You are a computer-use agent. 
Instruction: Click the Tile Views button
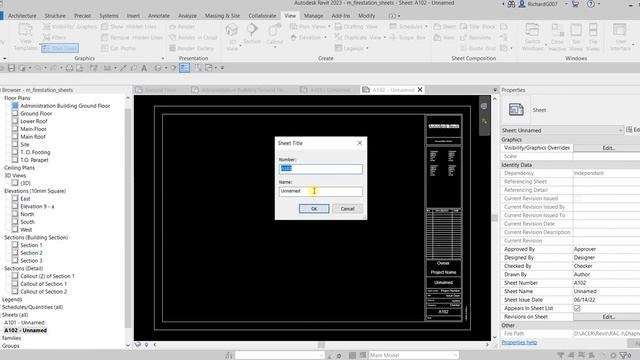tap(593, 37)
